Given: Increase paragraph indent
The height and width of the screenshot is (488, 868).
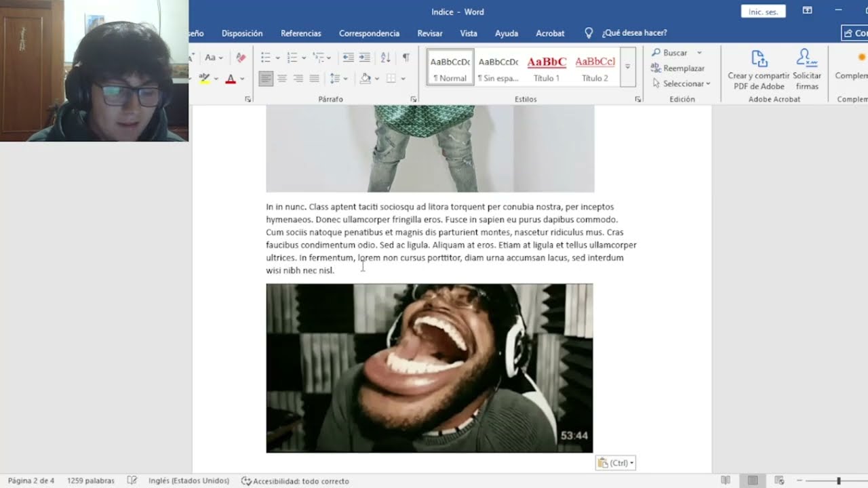Looking at the screenshot, I should [x=364, y=58].
